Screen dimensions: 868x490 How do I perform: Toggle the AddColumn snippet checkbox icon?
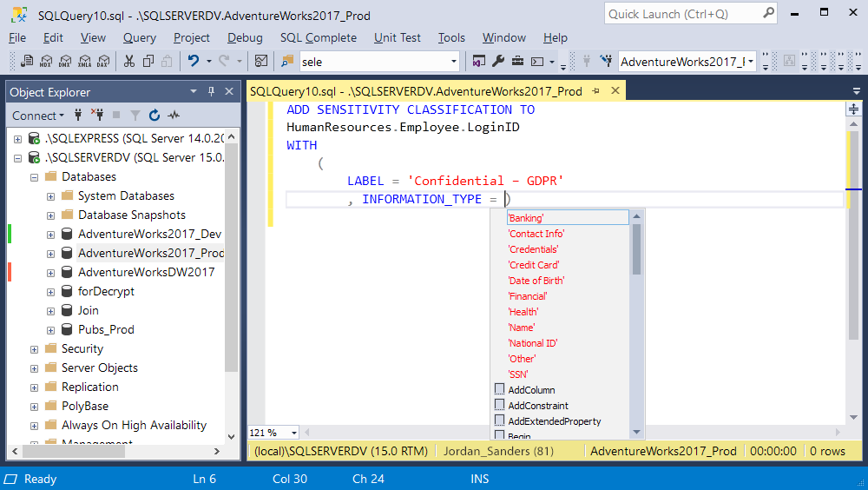(x=499, y=389)
